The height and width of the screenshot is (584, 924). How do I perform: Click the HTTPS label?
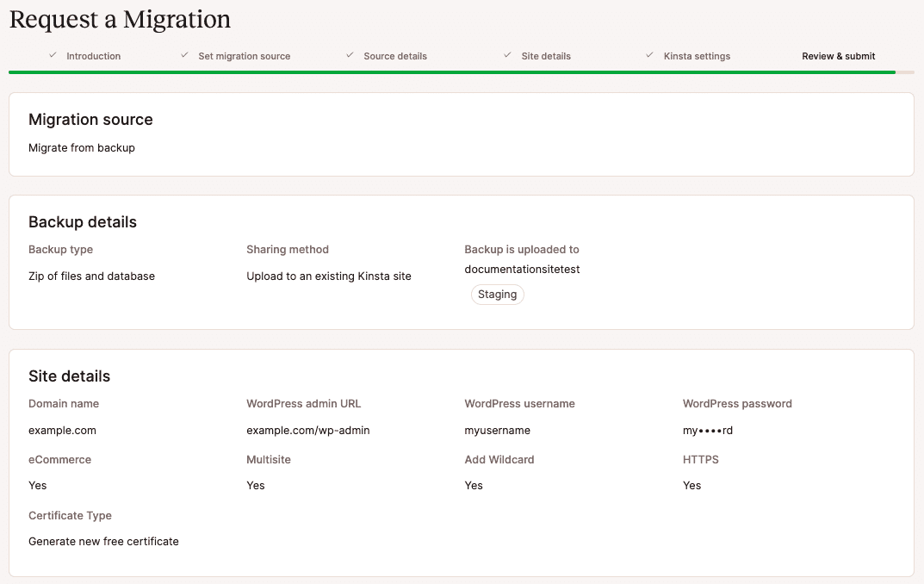(701, 460)
